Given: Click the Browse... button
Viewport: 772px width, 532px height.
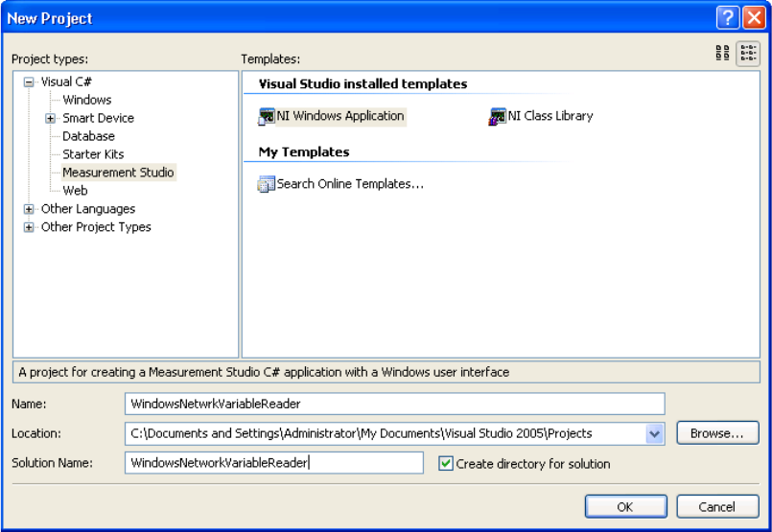Looking at the screenshot, I should point(717,433).
